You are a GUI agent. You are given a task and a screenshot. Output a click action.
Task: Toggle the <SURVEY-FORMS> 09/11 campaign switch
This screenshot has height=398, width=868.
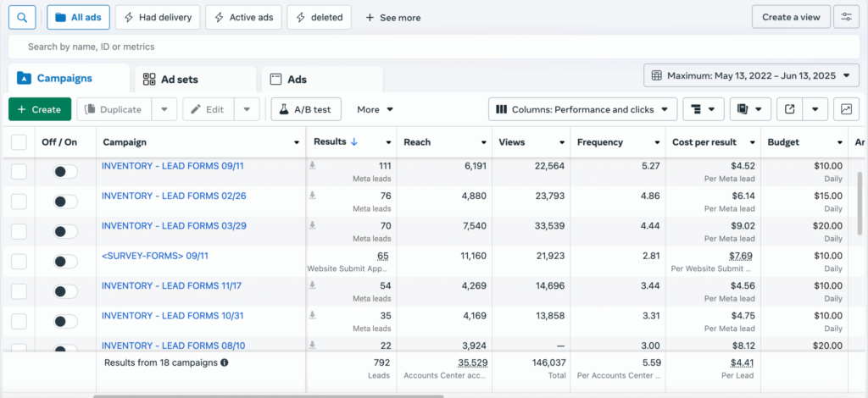(64, 262)
